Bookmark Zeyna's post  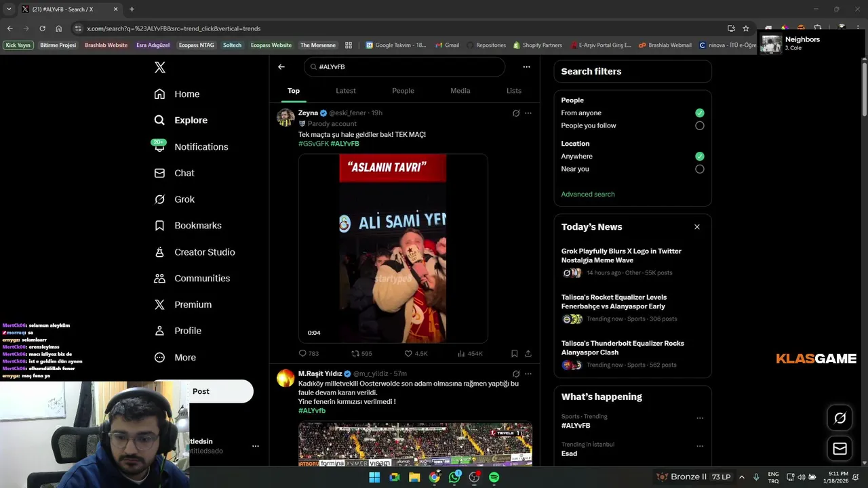pos(514,353)
